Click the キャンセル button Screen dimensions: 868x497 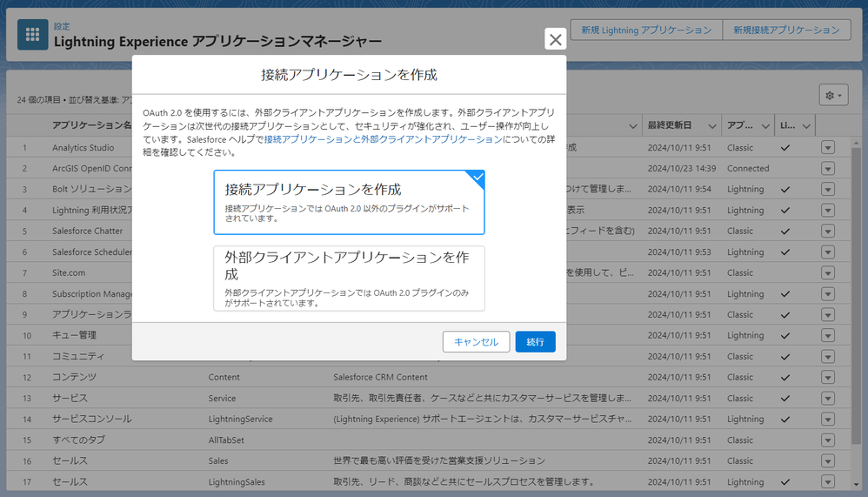[476, 342]
